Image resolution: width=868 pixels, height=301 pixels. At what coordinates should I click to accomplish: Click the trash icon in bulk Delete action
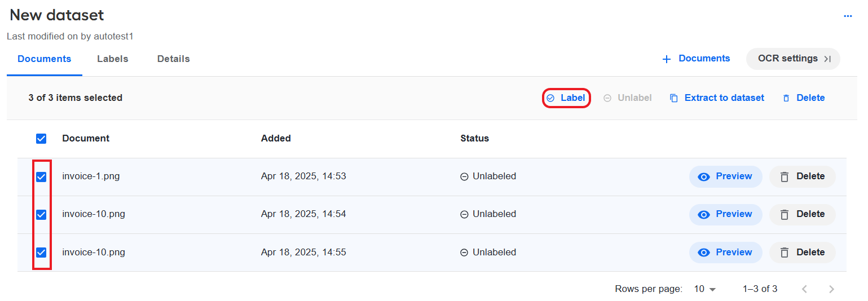786,98
